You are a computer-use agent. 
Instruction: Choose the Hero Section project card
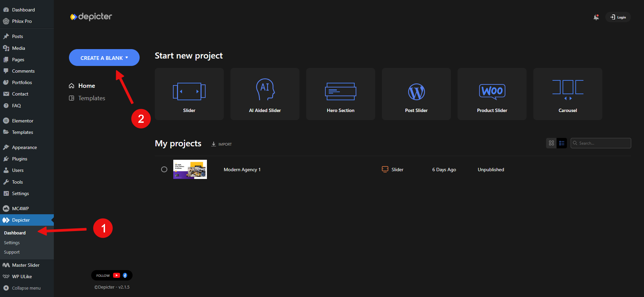pyautogui.click(x=341, y=94)
